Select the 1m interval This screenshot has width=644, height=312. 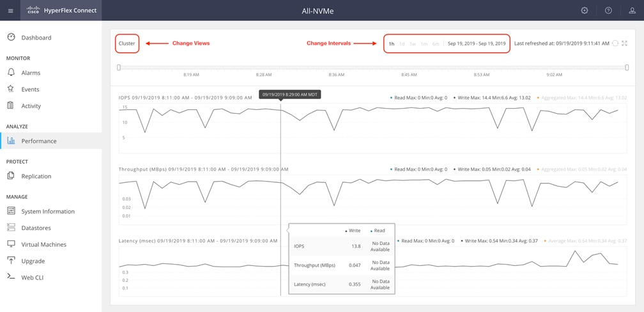coord(424,43)
